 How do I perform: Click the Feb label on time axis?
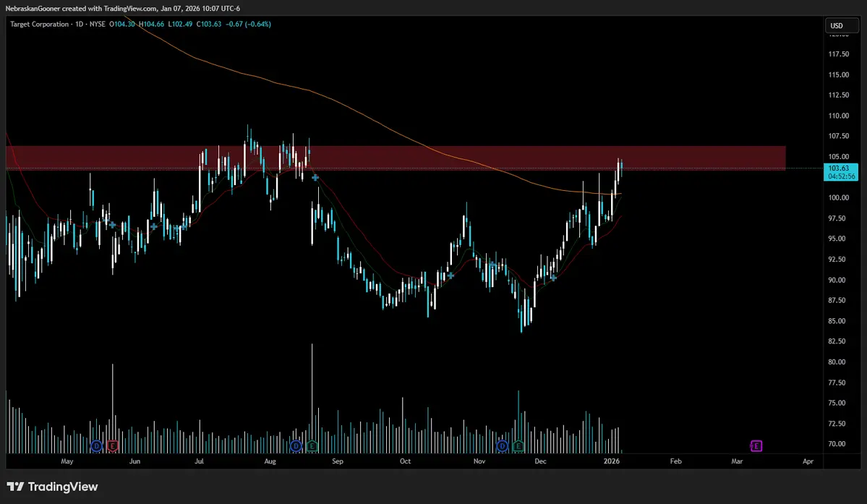pos(675,461)
